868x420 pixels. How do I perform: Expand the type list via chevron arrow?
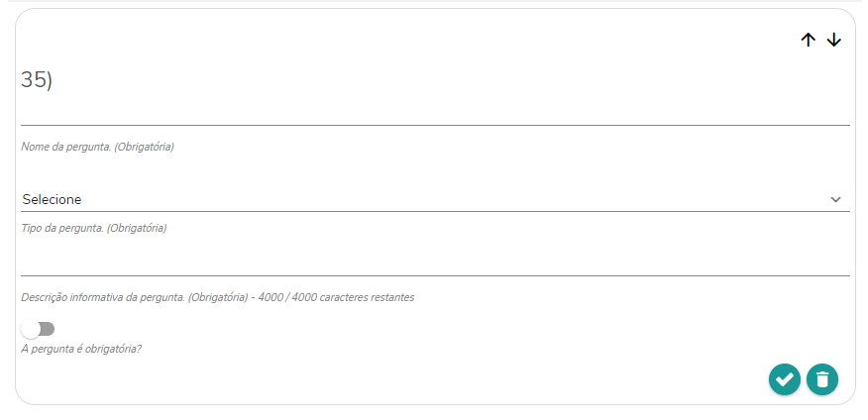pos(835,199)
